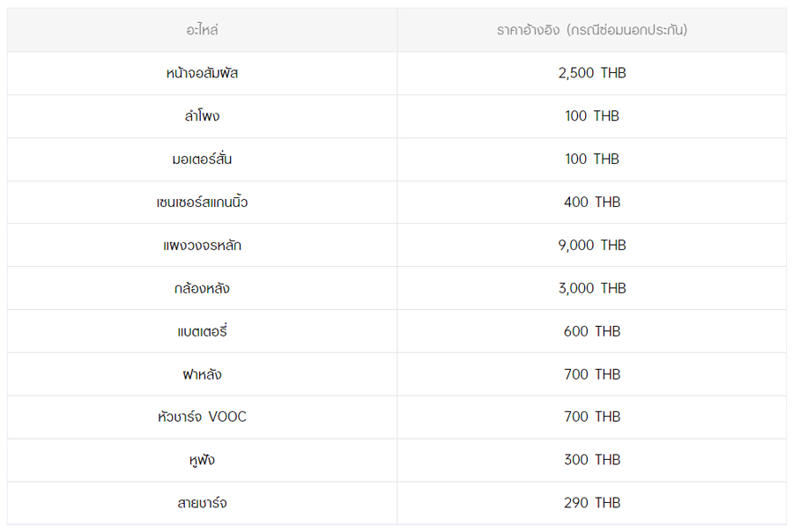Select the แผงวงจรหลัก part cell
The width and height of the screenshot is (793, 532).
(x=202, y=246)
